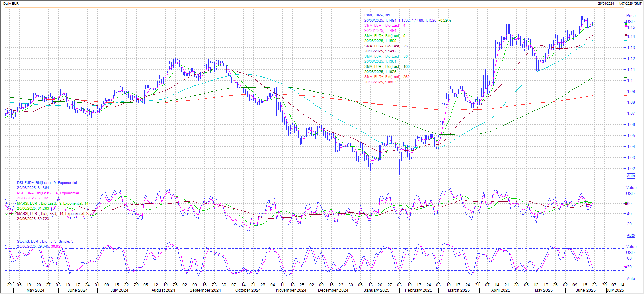Click the RSI pane 'Value USD' axis title
This screenshot has width=644, height=294.
[x=631, y=191]
